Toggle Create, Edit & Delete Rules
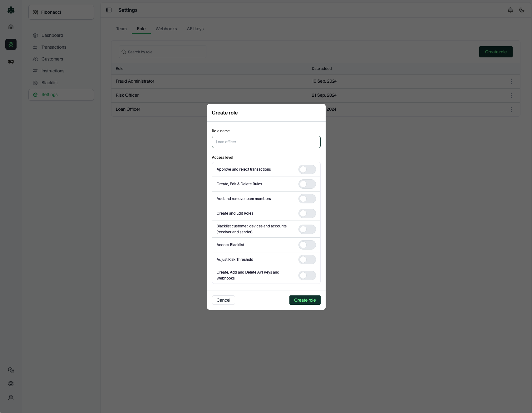This screenshot has height=413, width=532. point(307,184)
